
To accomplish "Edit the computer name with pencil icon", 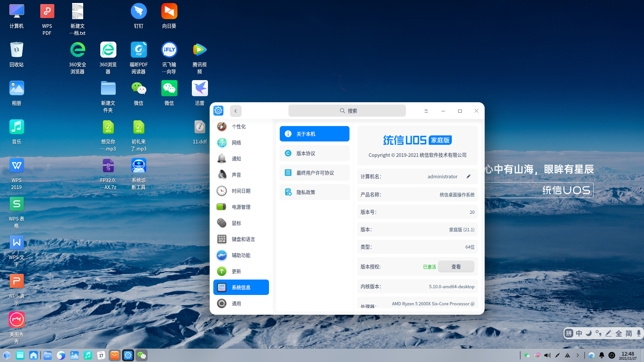I will (x=469, y=177).
